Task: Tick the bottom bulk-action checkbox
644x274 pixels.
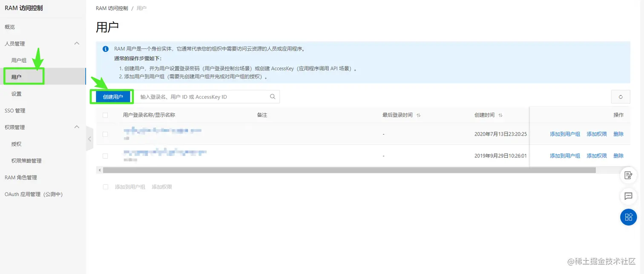Action: point(105,187)
